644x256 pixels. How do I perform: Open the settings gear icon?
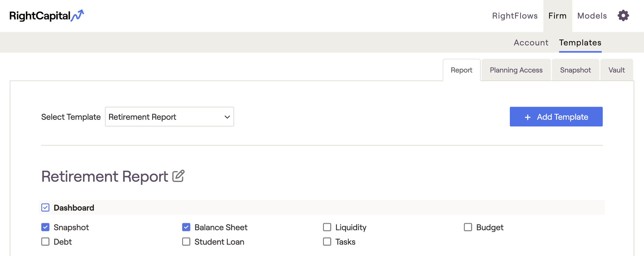click(623, 15)
